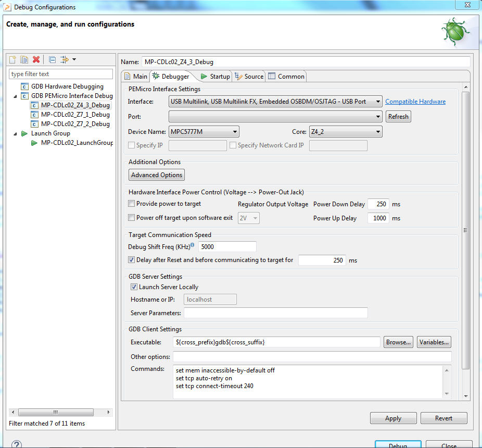This screenshot has height=448, width=482.
Task: Open the Interface dropdown
Action: click(275, 102)
